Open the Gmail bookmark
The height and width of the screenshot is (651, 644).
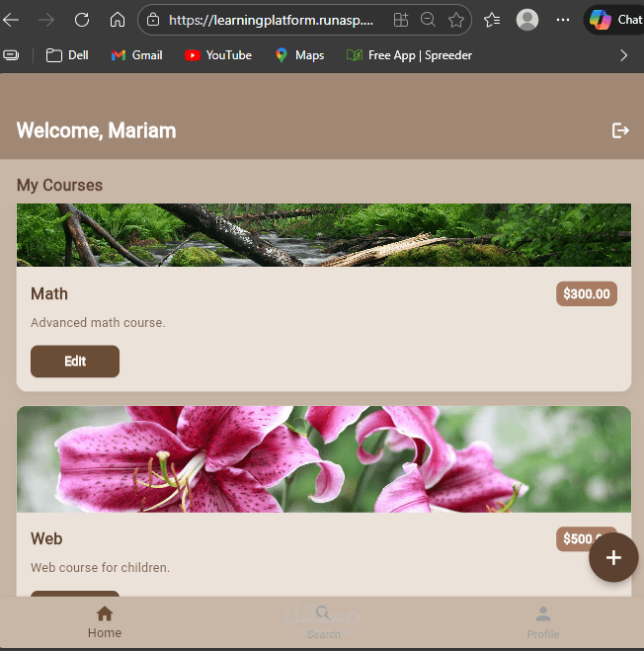(x=136, y=55)
